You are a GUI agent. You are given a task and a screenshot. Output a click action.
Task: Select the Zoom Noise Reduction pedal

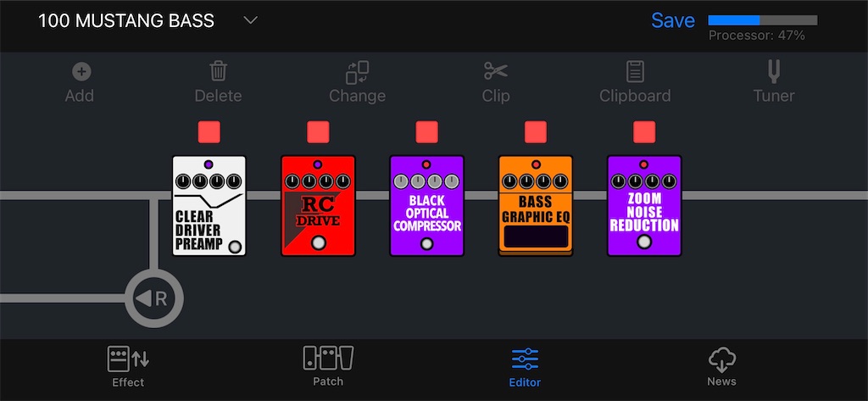coord(644,205)
